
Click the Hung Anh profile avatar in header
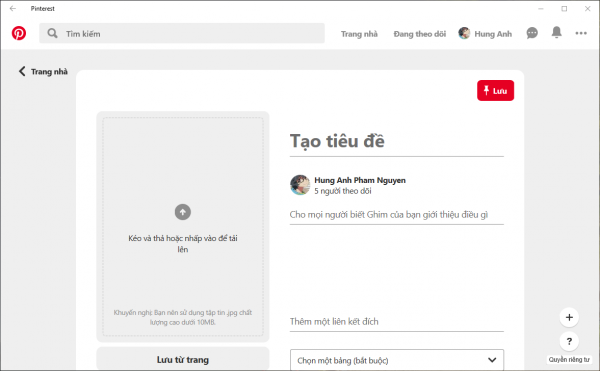coord(464,33)
